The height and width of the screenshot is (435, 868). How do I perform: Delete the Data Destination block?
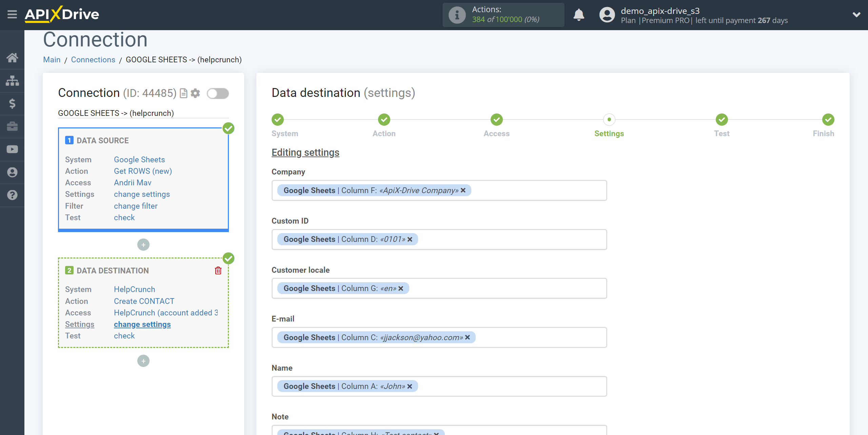click(x=218, y=270)
